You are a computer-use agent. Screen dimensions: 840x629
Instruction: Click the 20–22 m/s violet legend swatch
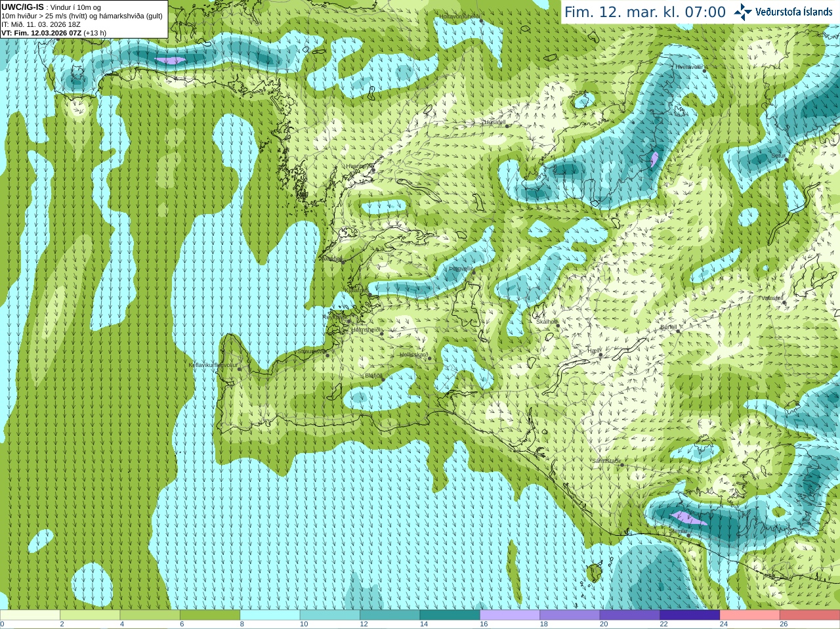click(630, 615)
